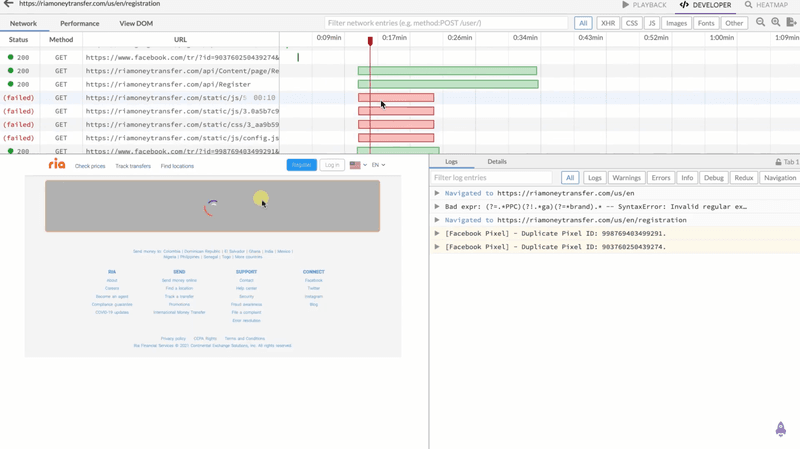Expand the 'Navigated to /us/en' log entry
Viewport: 800px width, 449px height.
tap(437, 193)
